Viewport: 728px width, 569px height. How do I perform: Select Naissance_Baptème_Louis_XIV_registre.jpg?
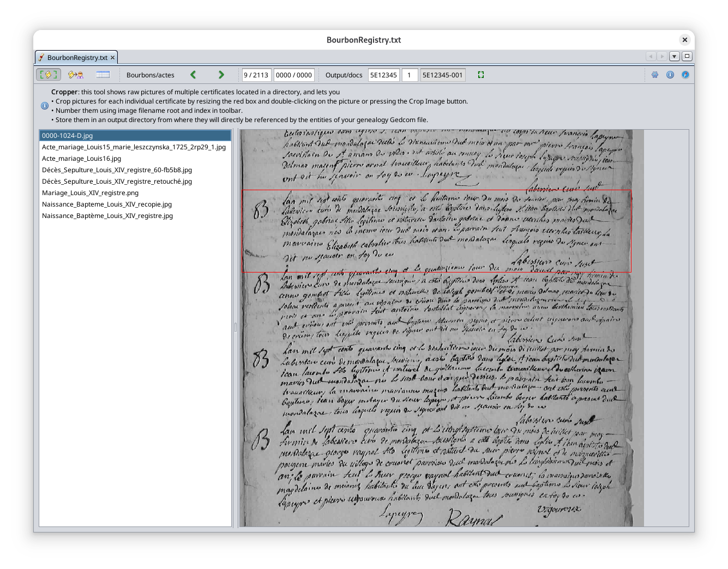coord(135,216)
